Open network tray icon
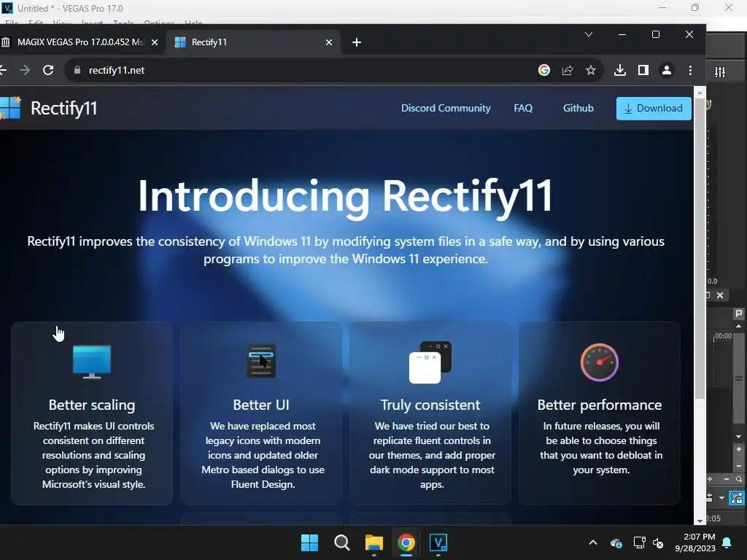Image resolution: width=747 pixels, height=560 pixels. point(639,542)
